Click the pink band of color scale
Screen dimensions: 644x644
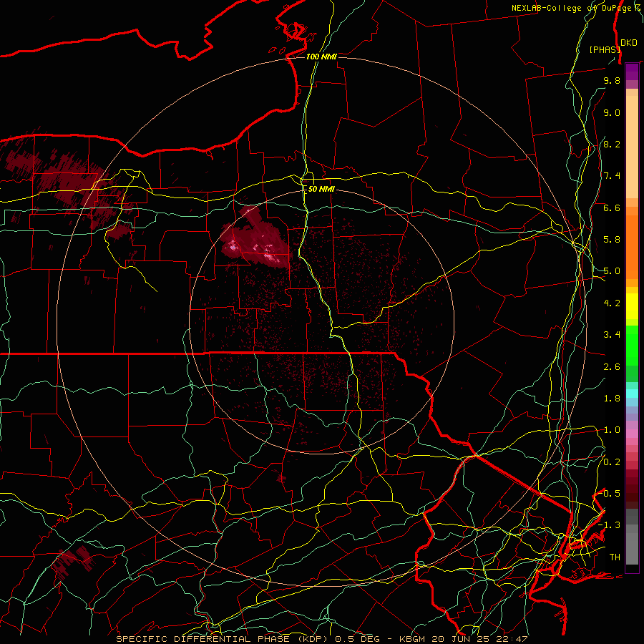coord(632,434)
